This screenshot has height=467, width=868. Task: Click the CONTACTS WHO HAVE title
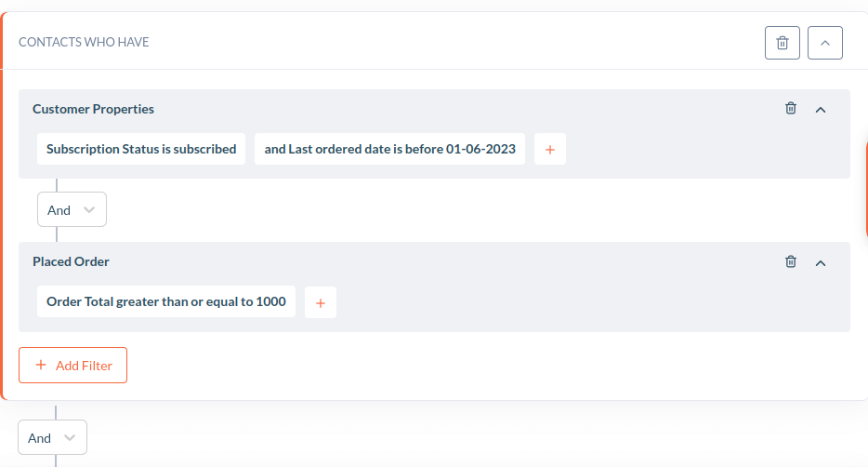(85, 42)
